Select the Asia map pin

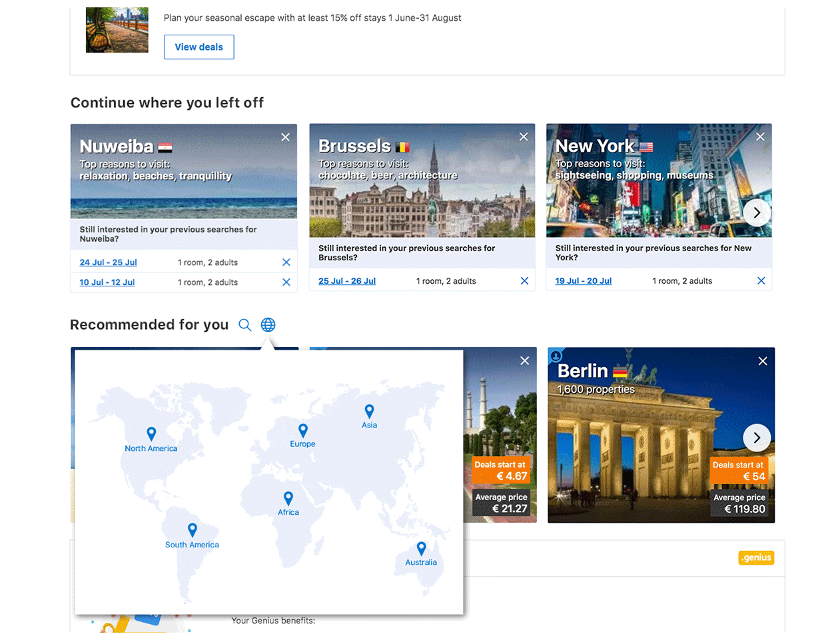369,412
